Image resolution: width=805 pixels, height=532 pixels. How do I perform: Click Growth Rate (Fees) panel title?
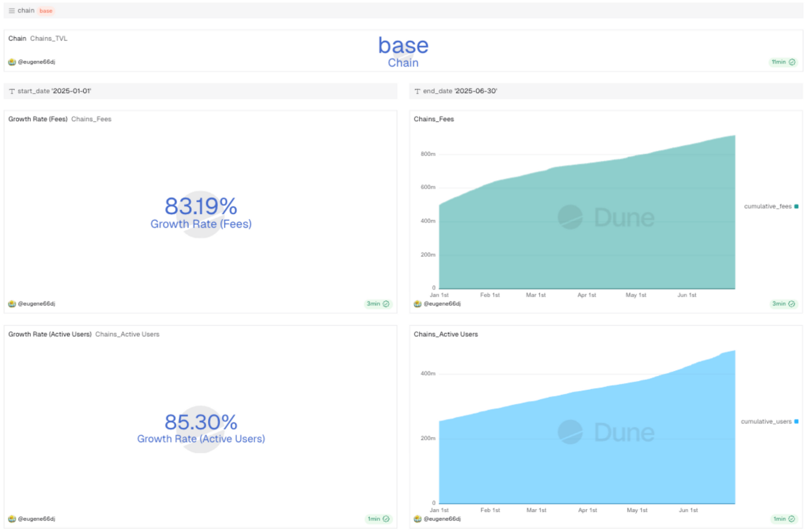pos(38,119)
